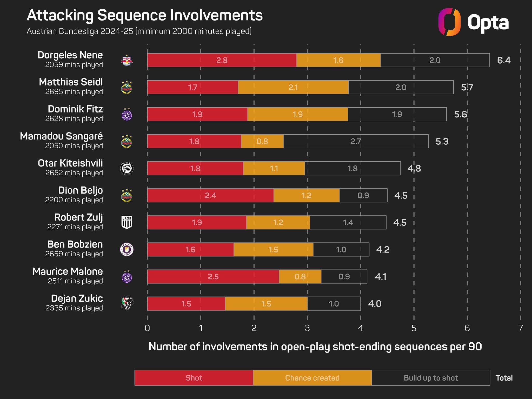Click the Rapid crest beside Dion Beljo
532x399 pixels.
[x=127, y=195]
